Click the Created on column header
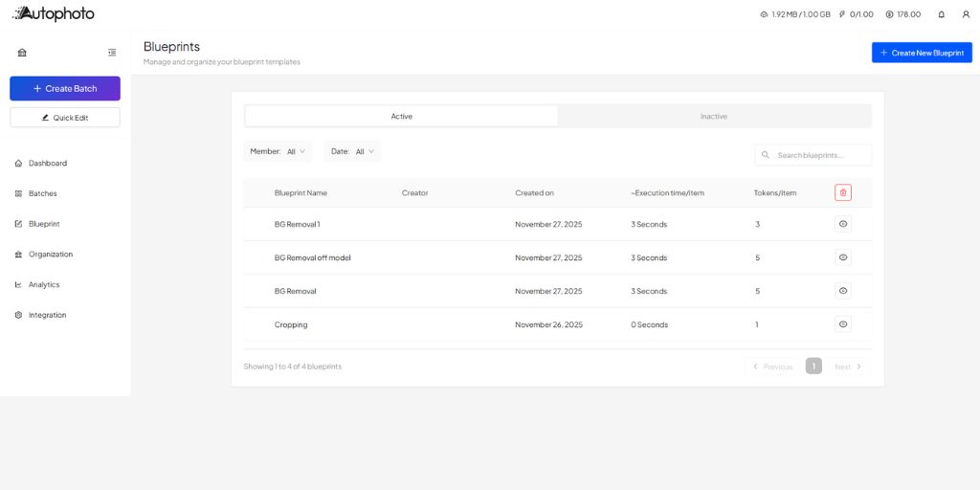 534,193
